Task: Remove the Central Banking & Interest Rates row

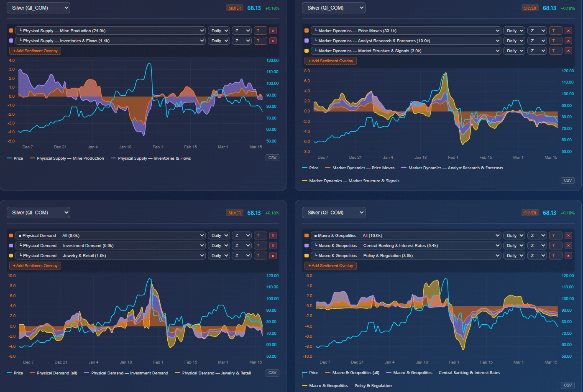Action: coord(568,245)
